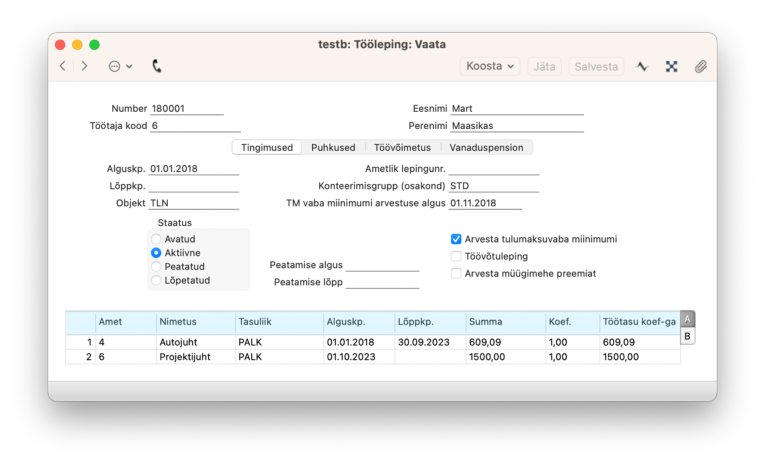Open the Koosta dropdown
The image size is (765, 465).
click(x=490, y=66)
